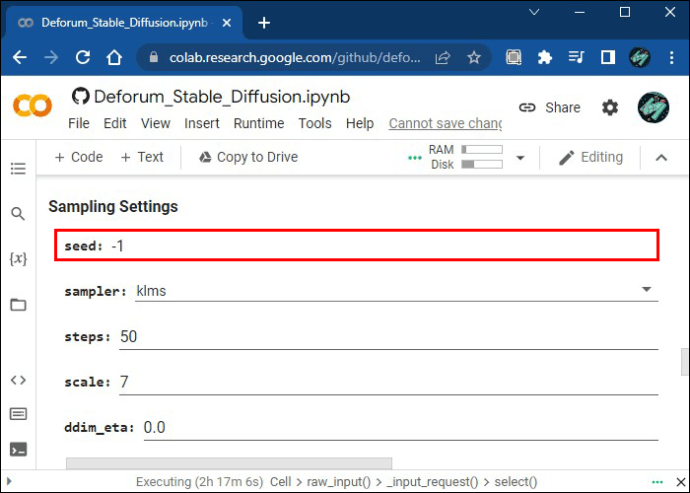Close the bottom status bar
The height and width of the screenshot is (493, 690).
coord(681,482)
